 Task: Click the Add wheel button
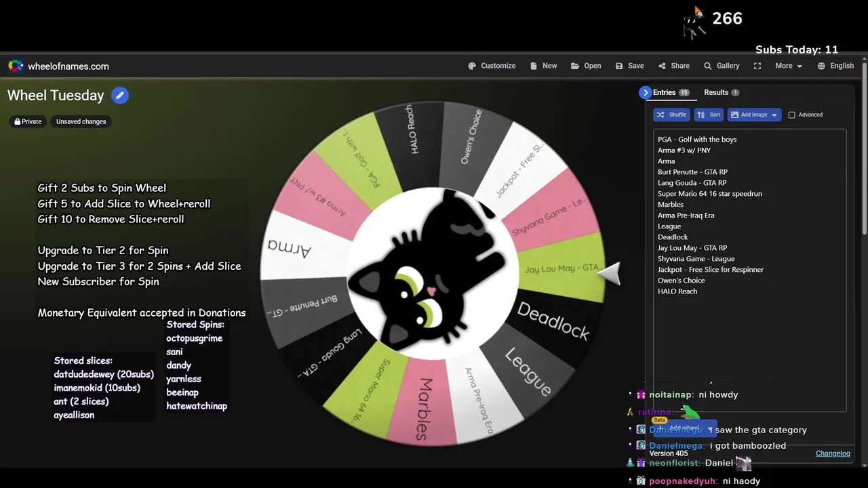click(679, 428)
